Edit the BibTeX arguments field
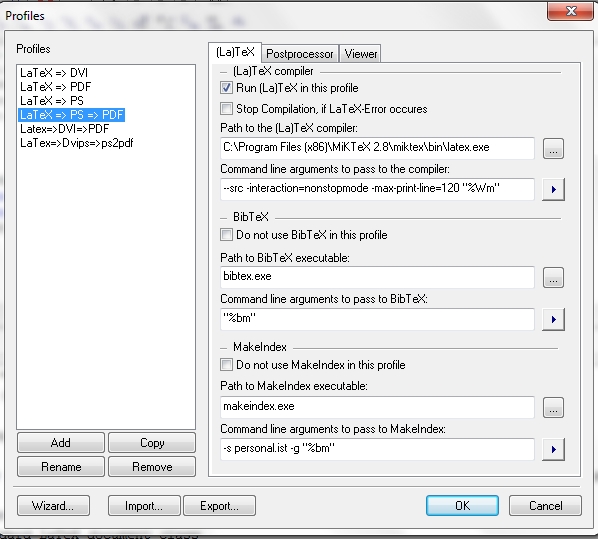 click(377, 319)
